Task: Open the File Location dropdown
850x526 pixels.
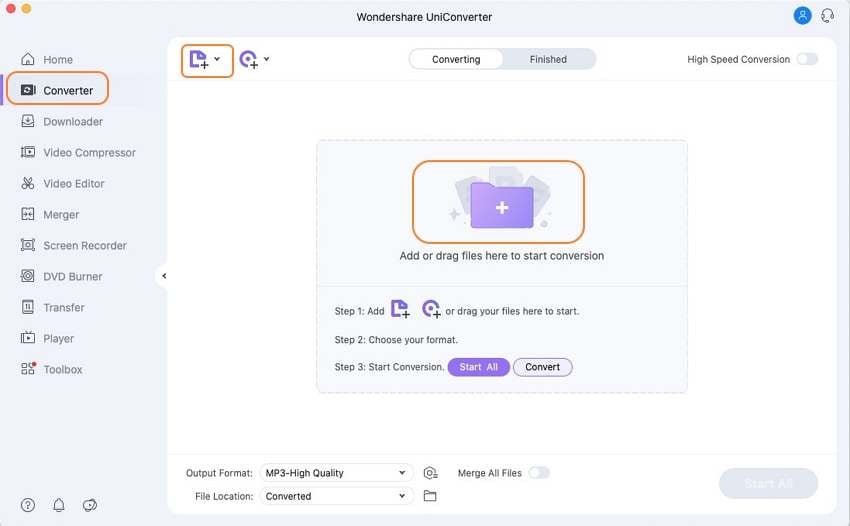Action: click(336, 496)
